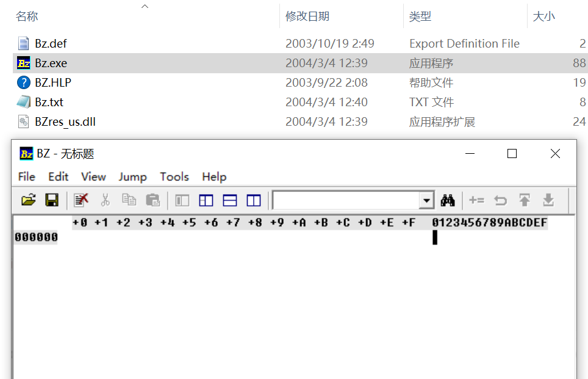Image resolution: width=588 pixels, height=379 pixels.
Task: Jump to file start up-arrow icon
Action: (x=525, y=200)
